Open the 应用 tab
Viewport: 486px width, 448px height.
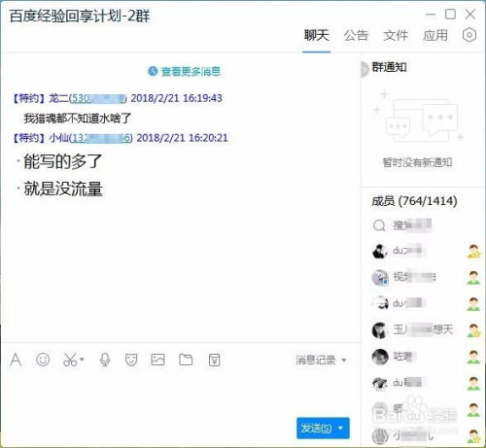tap(435, 35)
